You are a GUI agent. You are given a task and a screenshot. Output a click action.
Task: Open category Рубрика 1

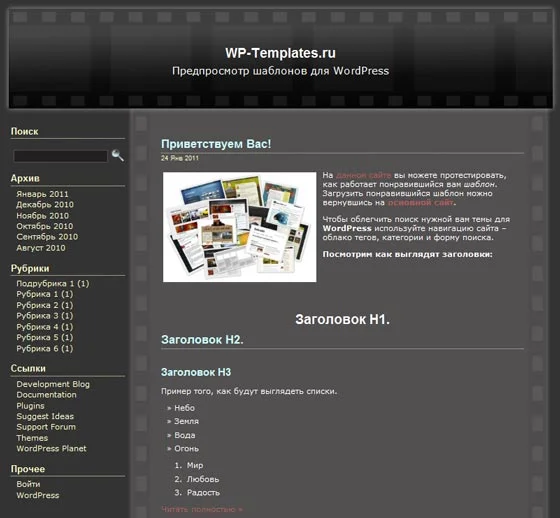click(x=45, y=294)
